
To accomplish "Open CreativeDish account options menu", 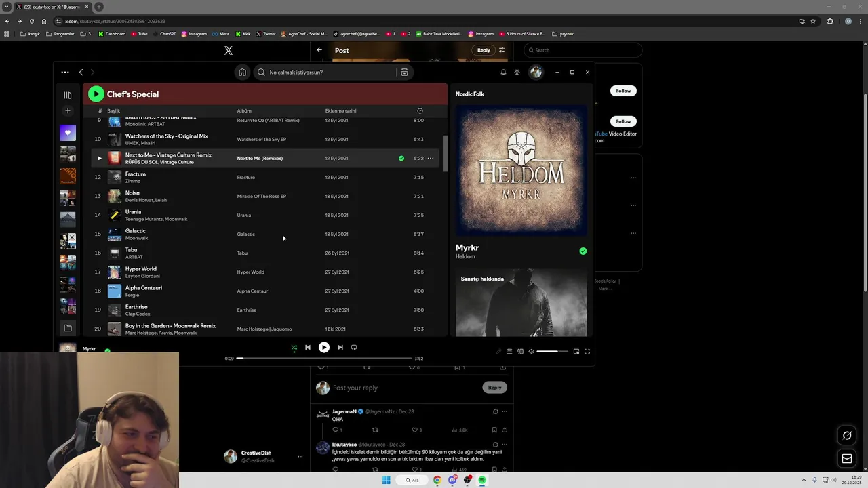I will click(x=300, y=456).
